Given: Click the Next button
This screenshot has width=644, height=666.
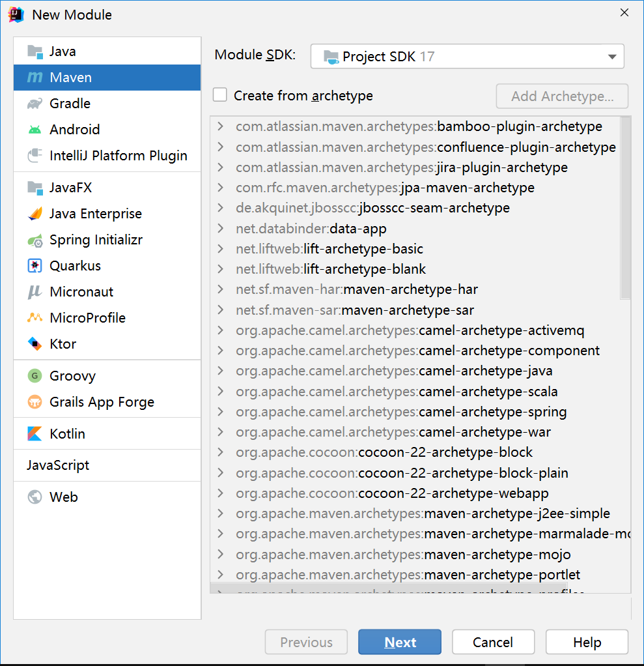Looking at the screenshot, I should pos(399,642).
